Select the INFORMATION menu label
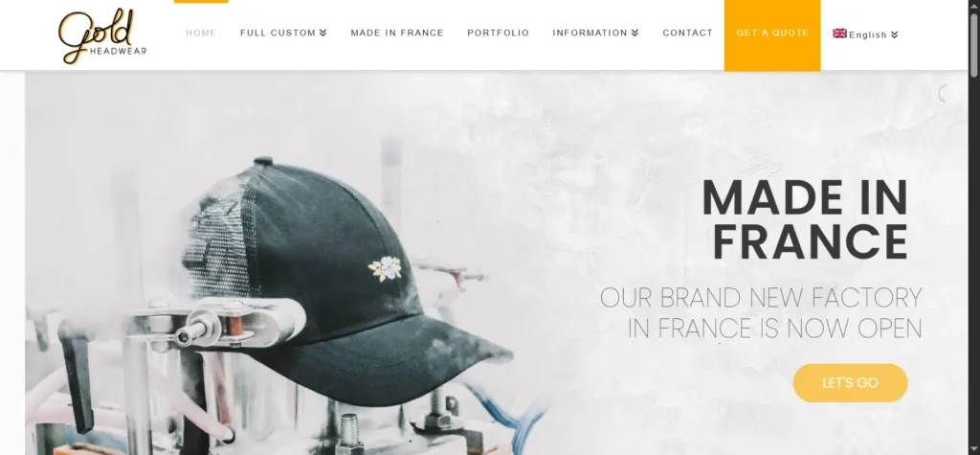The height and width of the screenshot is (455, 980). point(590,33)
